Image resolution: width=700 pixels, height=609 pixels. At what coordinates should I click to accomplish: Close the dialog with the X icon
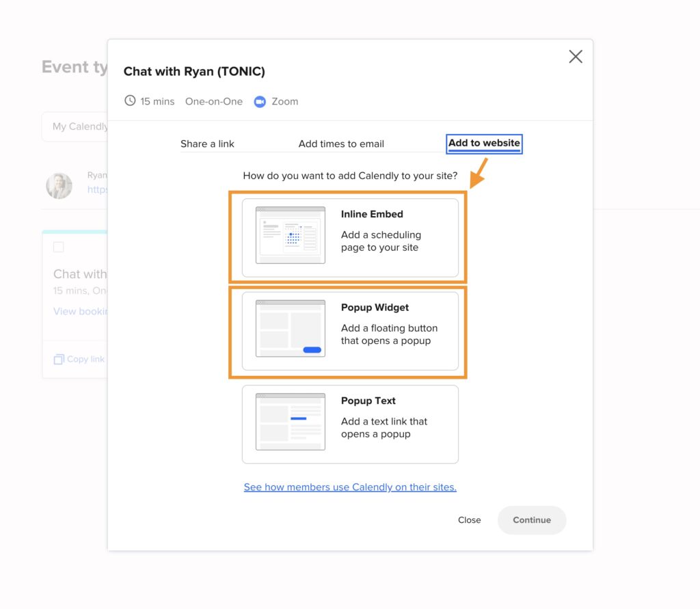tap(576, 57)
